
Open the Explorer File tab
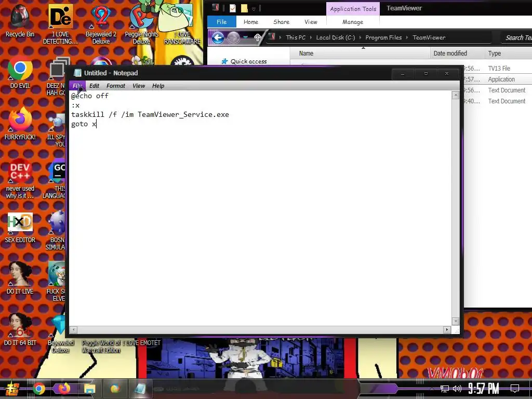point(221,22)
